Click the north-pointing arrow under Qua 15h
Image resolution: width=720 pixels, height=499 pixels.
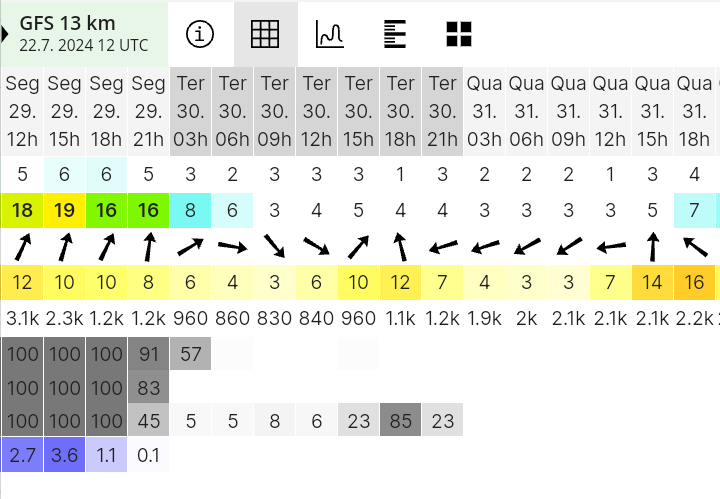[652, 247]
